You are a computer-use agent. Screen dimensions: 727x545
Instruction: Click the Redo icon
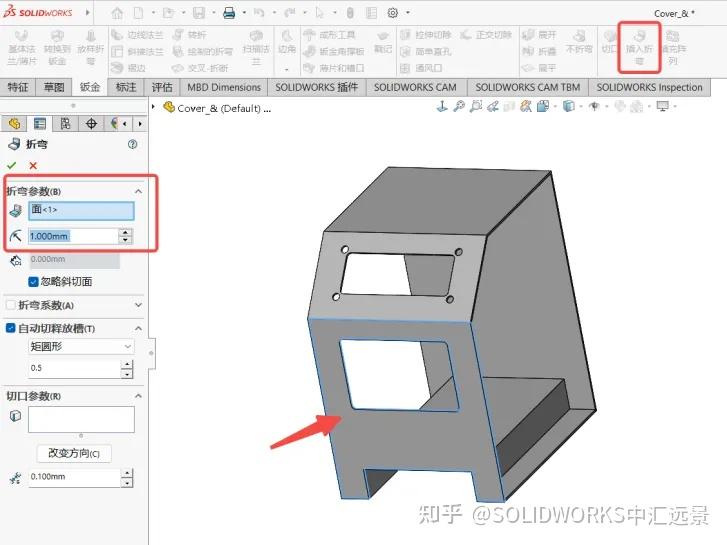click(289, 13)
